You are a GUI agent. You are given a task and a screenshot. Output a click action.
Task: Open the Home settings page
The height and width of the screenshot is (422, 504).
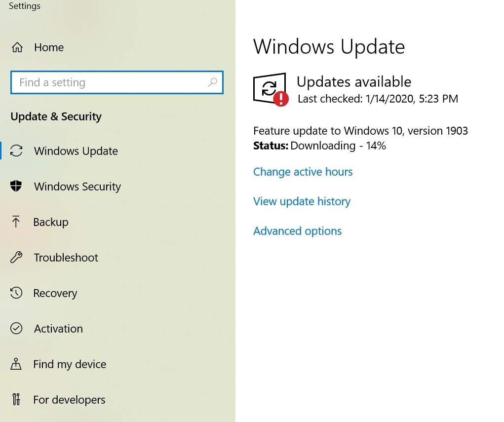(49, 47)
